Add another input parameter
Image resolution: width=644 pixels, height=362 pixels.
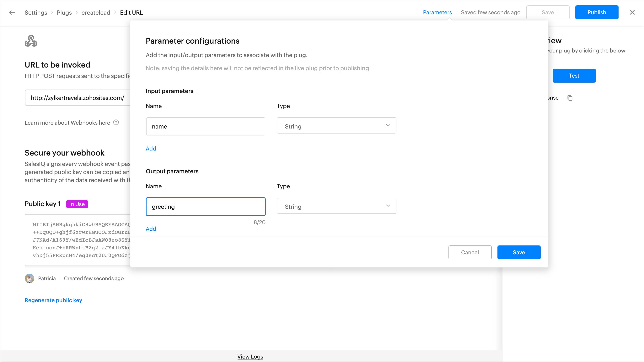151,148
